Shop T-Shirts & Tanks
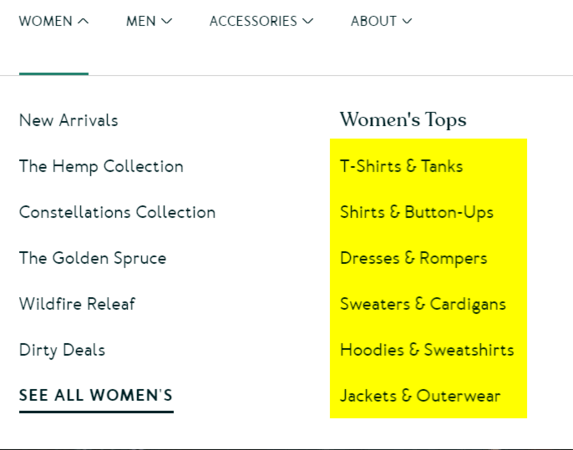Screen dimensions: 573x450 [x=401, y=166]
